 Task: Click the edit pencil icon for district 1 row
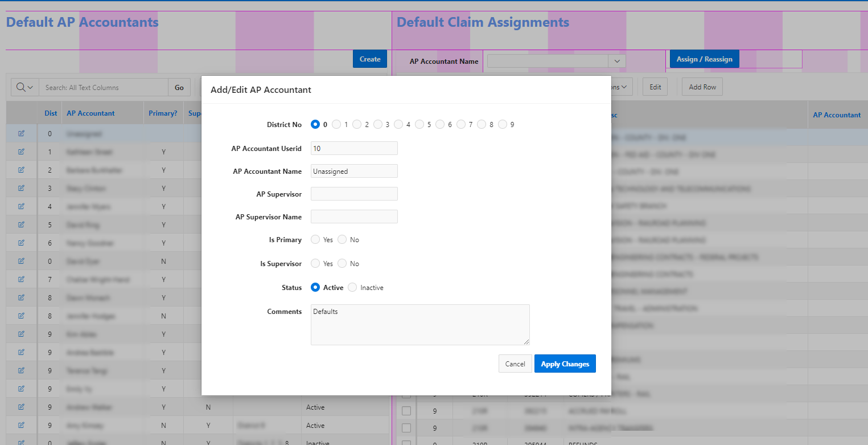(21, 152)
